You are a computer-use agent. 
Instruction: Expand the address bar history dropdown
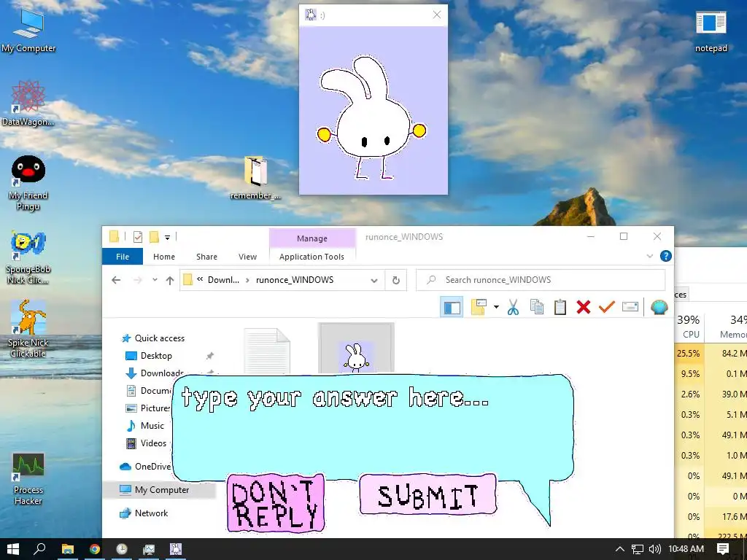pyautogui.click(x=374, y=281)
